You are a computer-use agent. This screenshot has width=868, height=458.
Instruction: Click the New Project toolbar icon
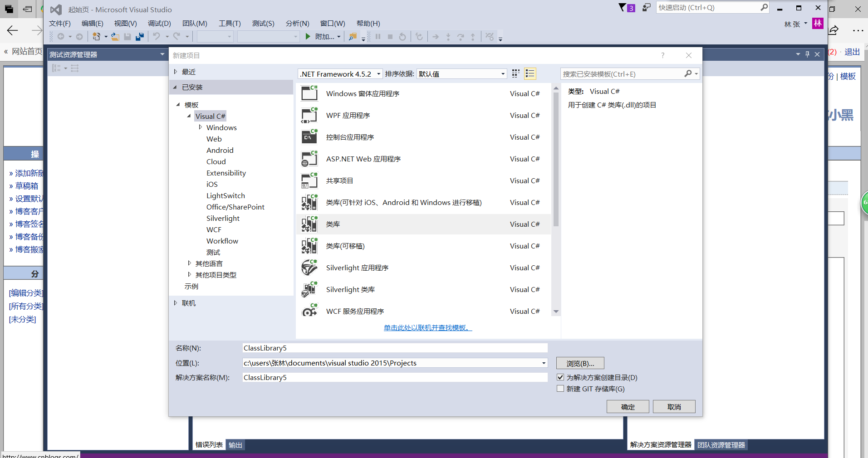coord(96,37)
